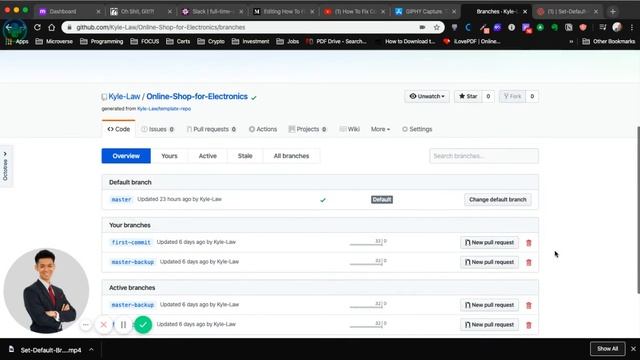This screenshot has height=360, width=640.
Task: Click the page vertical scrollbar
Action: coord(638,210)
